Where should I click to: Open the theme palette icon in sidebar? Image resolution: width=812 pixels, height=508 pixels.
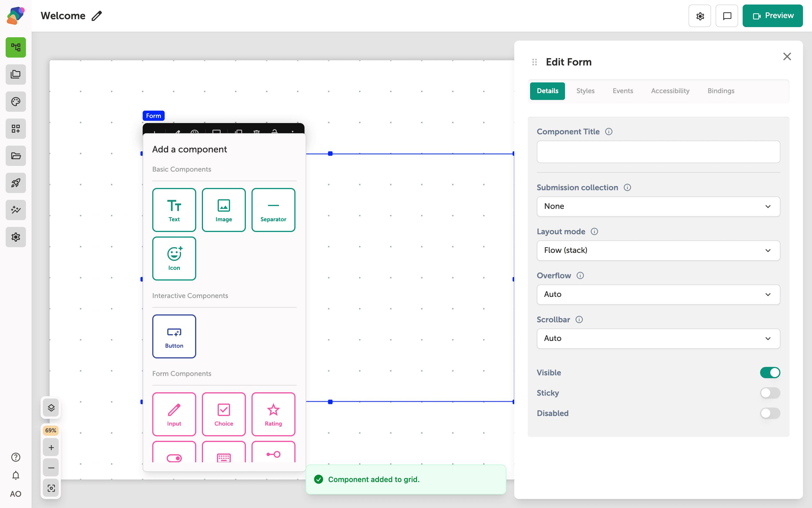pos(16,102)
